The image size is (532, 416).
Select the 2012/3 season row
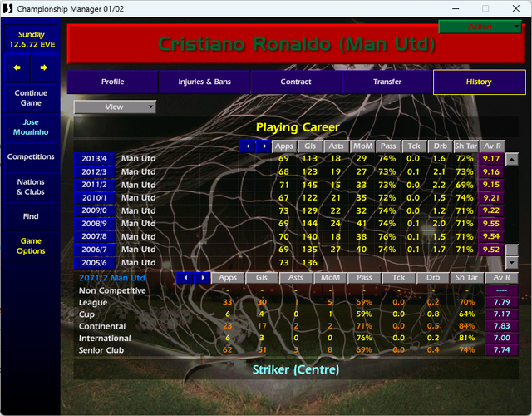pos(94,172)
